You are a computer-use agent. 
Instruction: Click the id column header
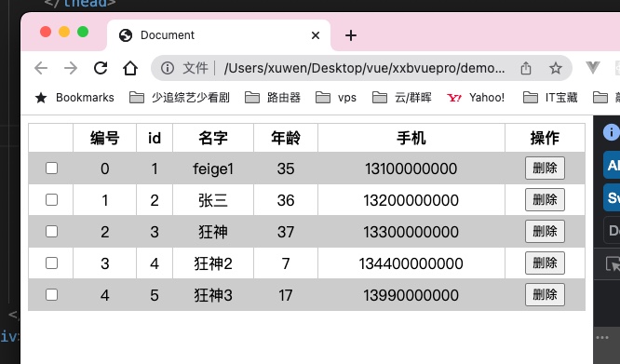tap(155, 138)
